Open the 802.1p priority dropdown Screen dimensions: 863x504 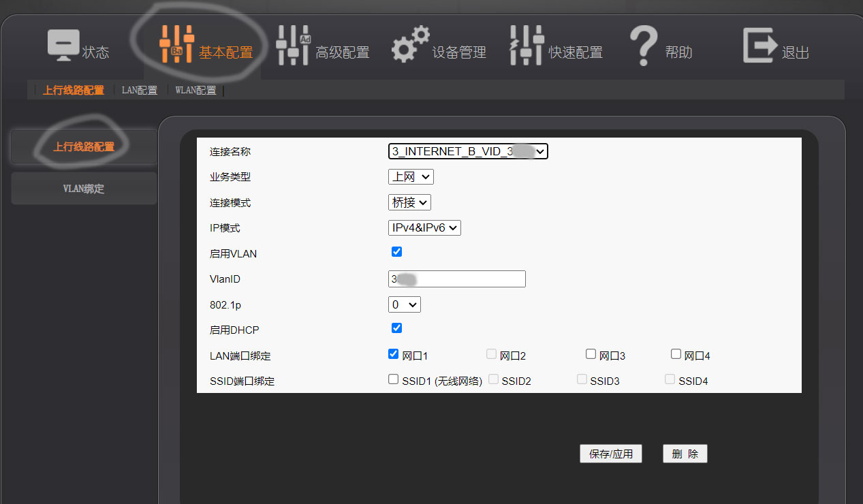[404, 304]
